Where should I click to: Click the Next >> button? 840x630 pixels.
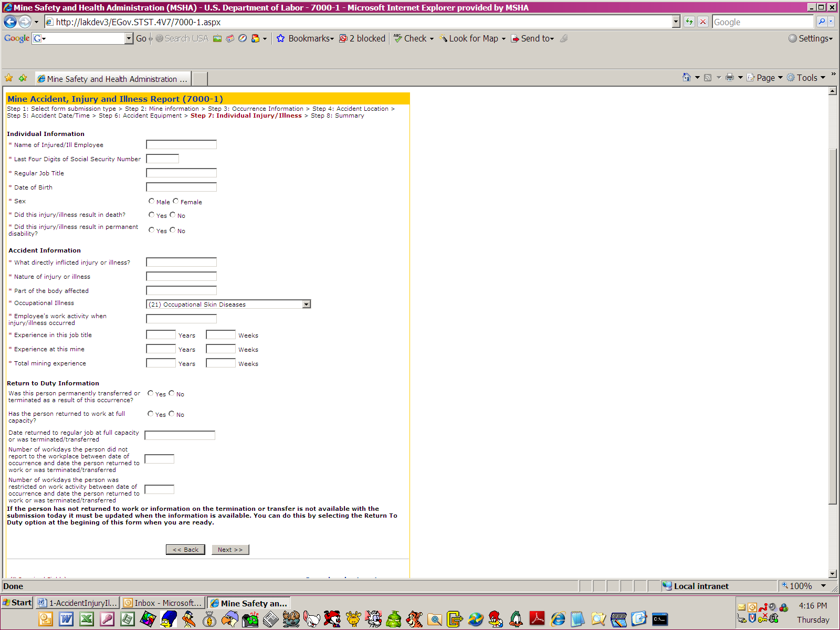tap(230, 550)
